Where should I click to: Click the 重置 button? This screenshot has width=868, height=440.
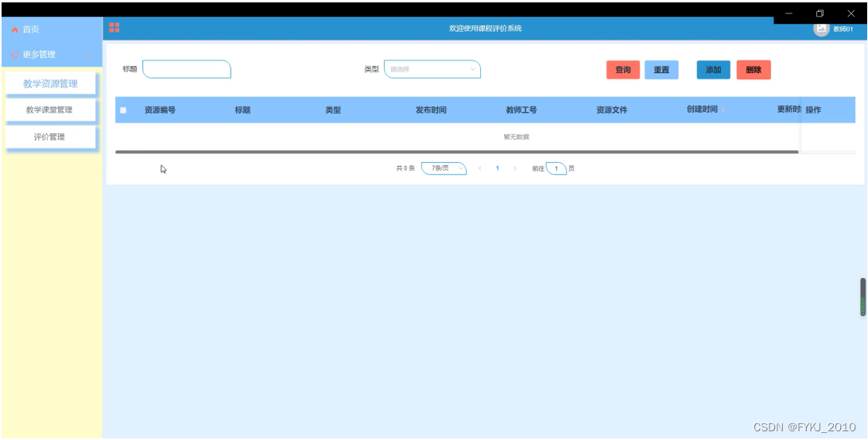[661, 70]
